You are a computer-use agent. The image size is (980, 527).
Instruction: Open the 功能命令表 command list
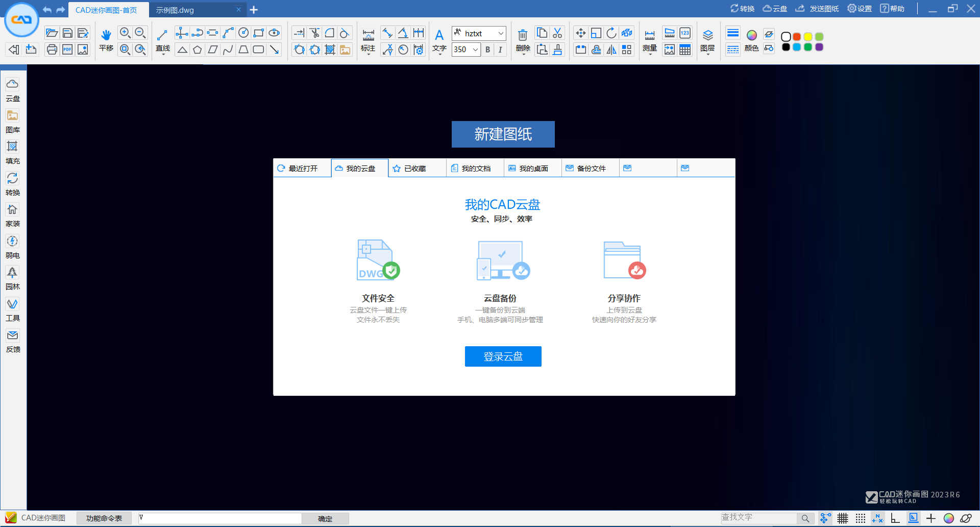pyautogui.click(x=104, y=518)
